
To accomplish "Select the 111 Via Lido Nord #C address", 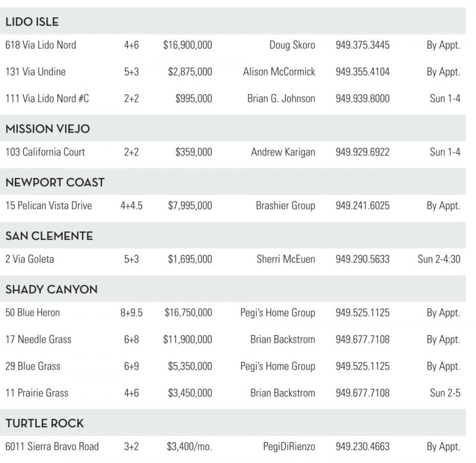I will tap(47, 99).
